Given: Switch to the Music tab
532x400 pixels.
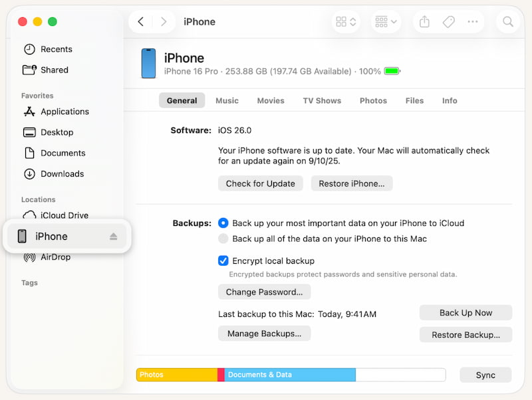Looking at the screenshot, I should 227,100.
